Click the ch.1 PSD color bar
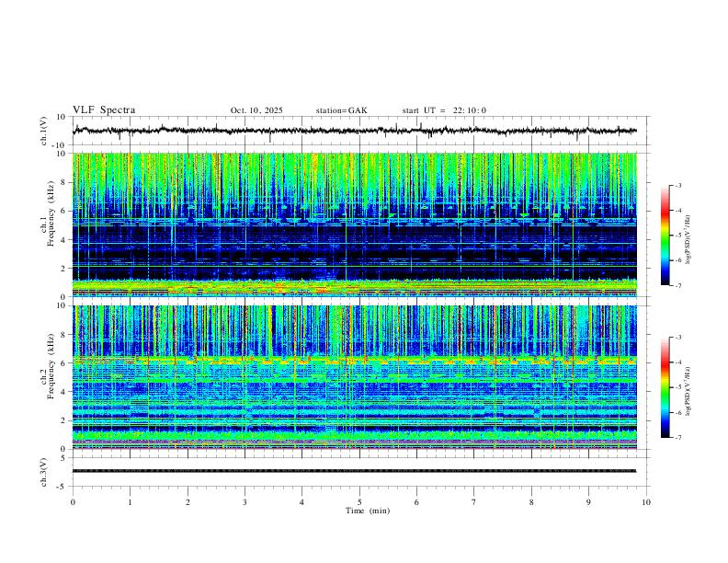 (665, 236)
